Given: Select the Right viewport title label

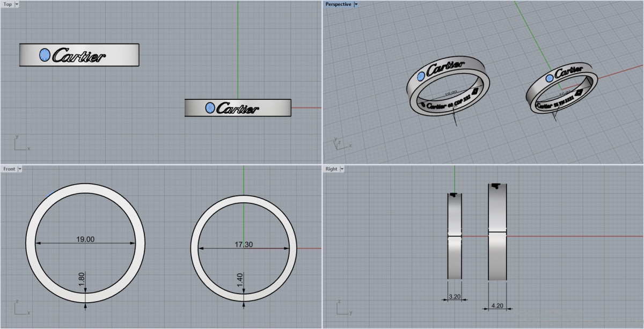Looking at the screenshot, I should click(x=331, y=169).
